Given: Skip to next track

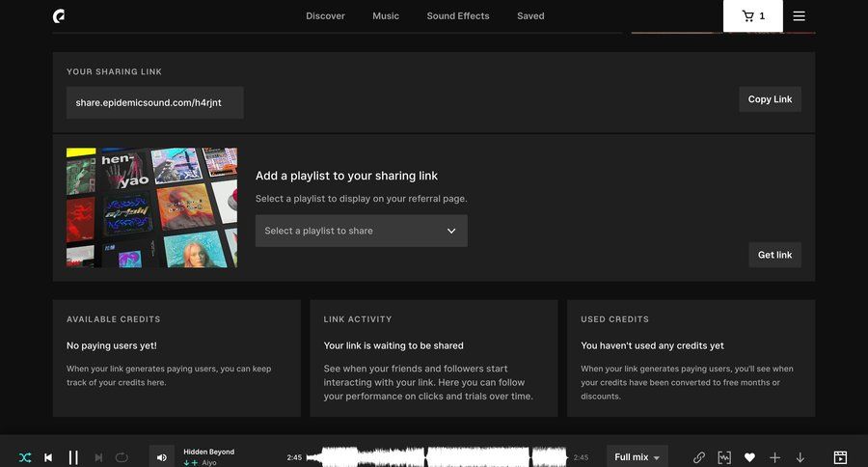Looking at the screenshot, I should coord(98,457).
